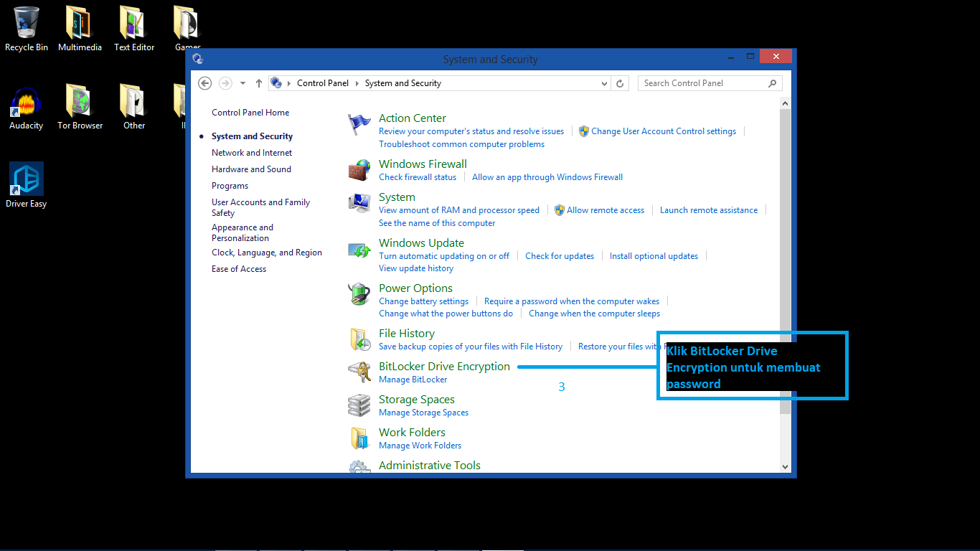
Task: Click the scrollbar down arrow
Action: 785,466
